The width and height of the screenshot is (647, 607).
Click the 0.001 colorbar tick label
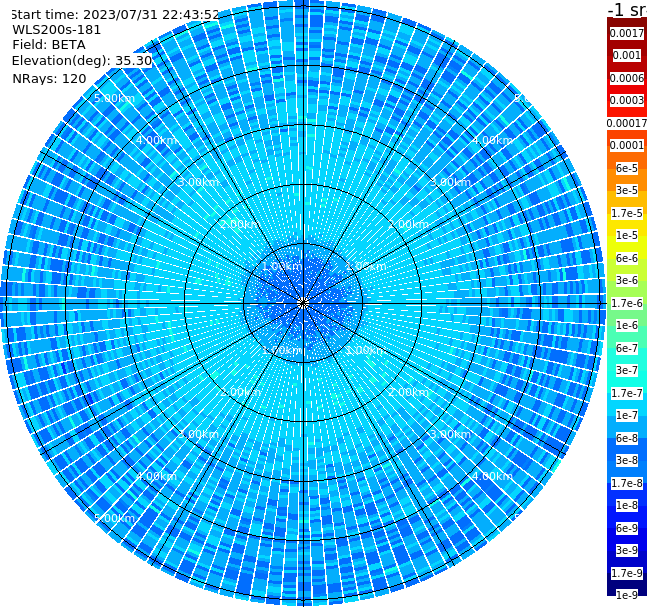[627, 55]
